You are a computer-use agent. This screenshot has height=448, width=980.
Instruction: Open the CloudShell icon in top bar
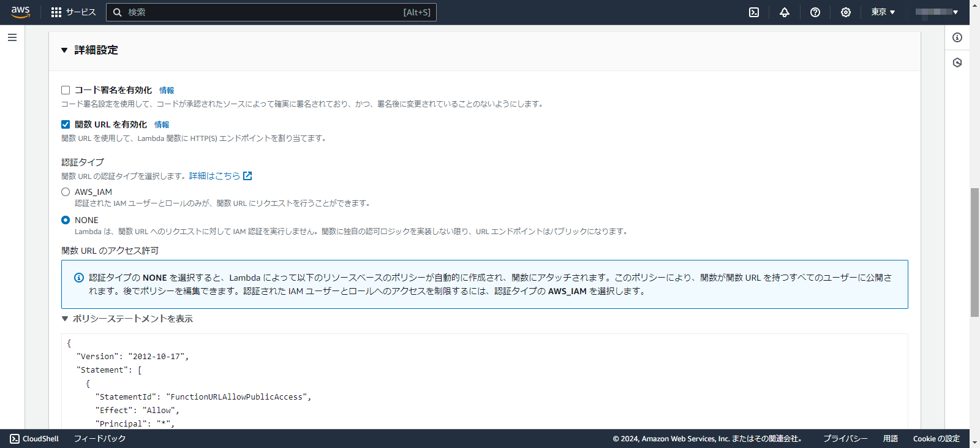point(754,12)
